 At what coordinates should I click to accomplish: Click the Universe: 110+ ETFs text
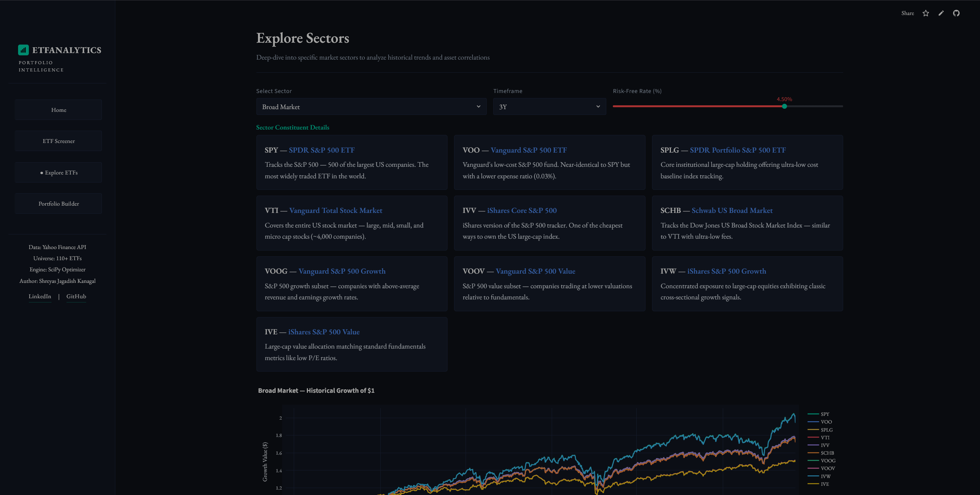57,258
